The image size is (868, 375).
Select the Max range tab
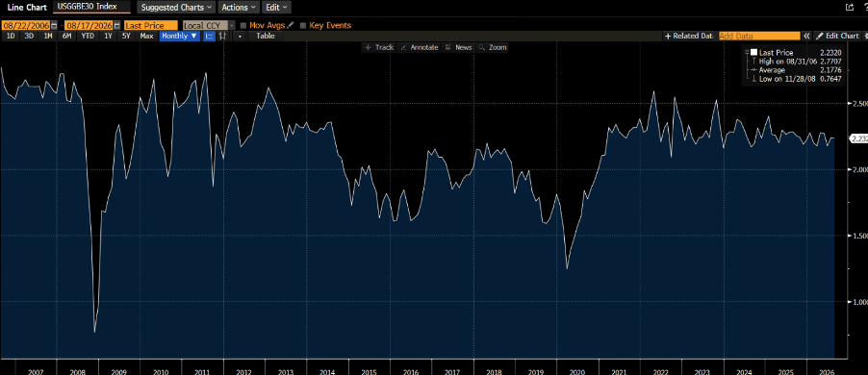[146, 36]
